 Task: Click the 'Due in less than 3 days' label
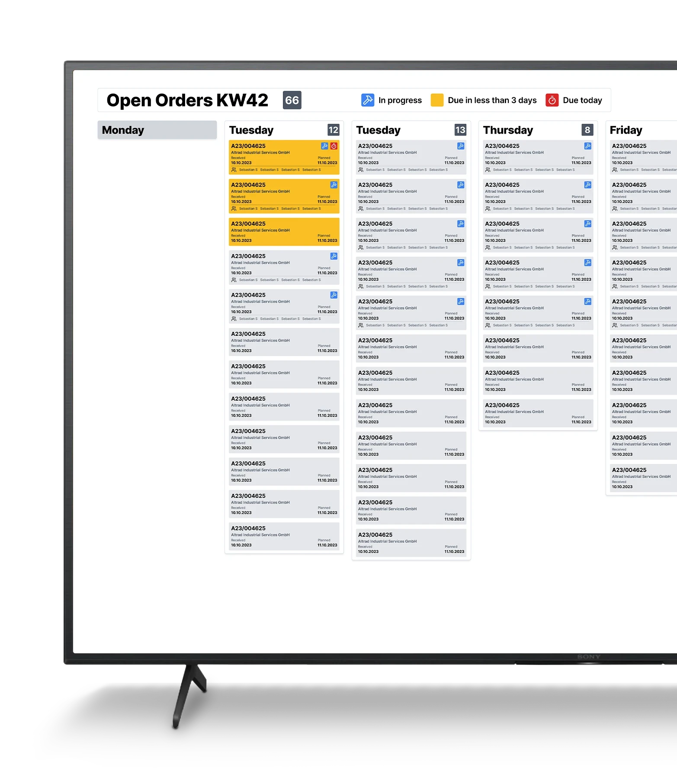point(492,100)
